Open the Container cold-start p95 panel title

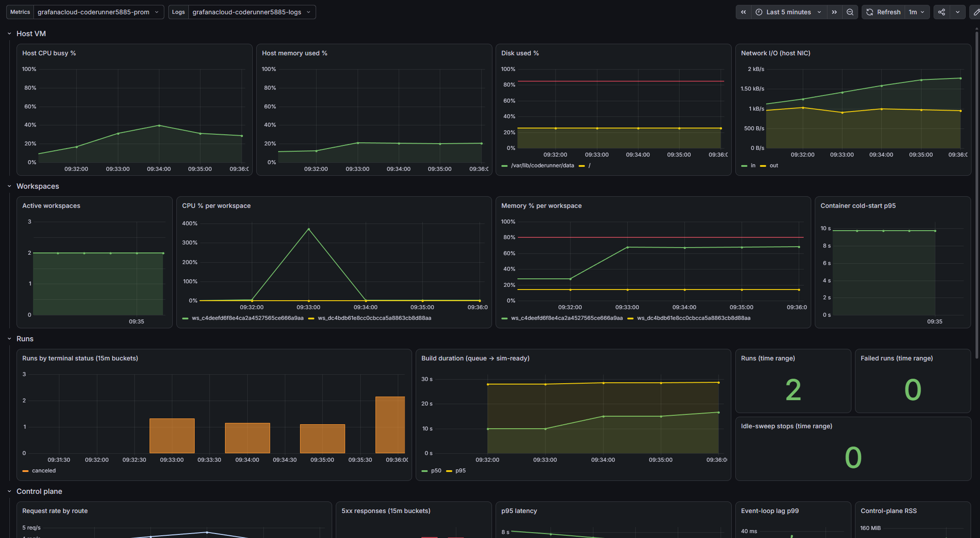(x=858, y=206)
